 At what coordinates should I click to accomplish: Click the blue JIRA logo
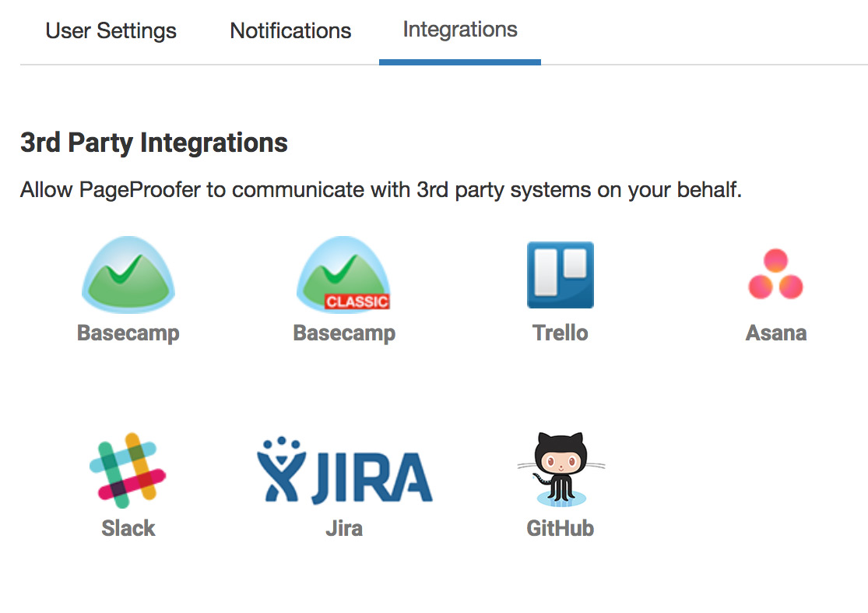(x=344, y=470)
